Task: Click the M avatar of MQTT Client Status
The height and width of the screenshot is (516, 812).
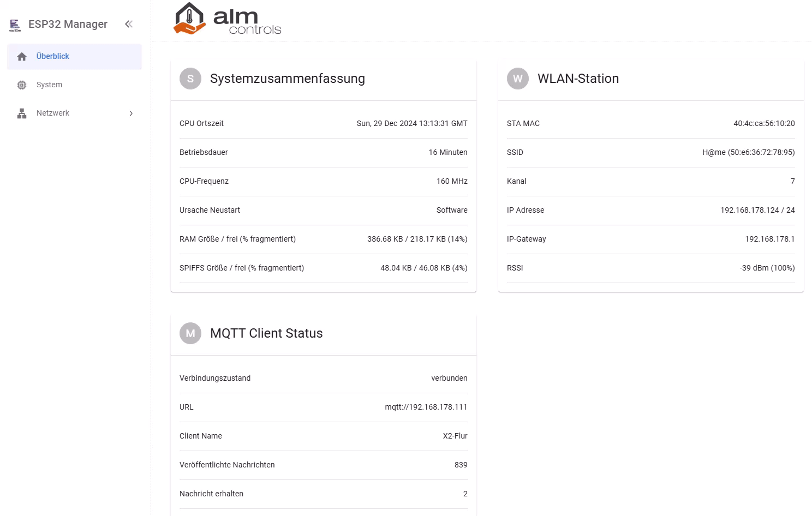Action: click(190, 333)
